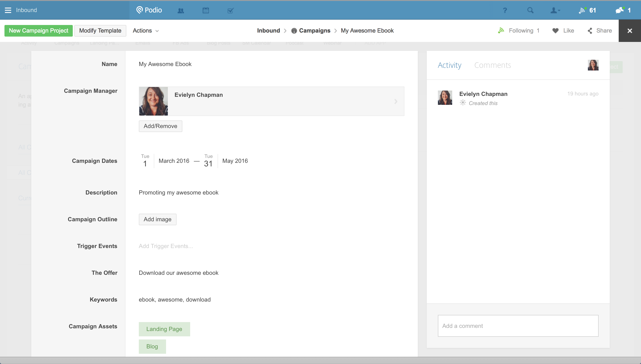Expand Evielyn Chapman contact row arrow
The height and width of the screenshot is (364, 641).
pyautogui.click(x=396, y=101)
